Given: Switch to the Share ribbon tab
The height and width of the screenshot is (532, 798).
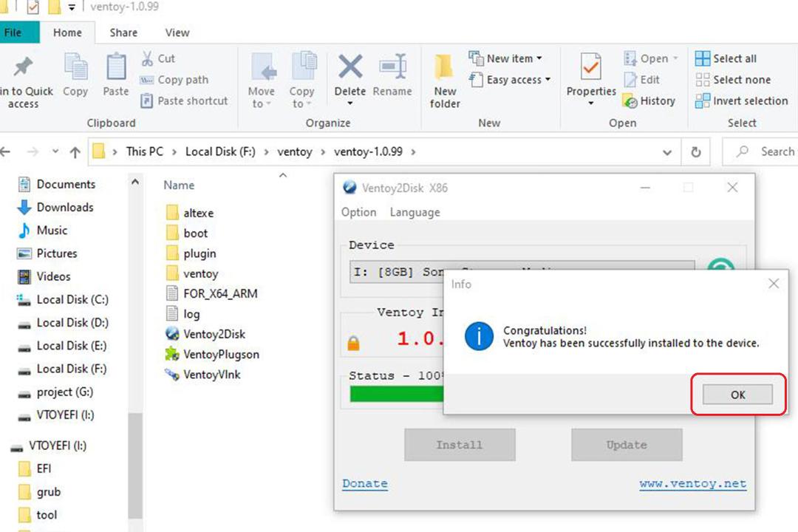Looking at the screenshot, I should (x=123, y=33).
